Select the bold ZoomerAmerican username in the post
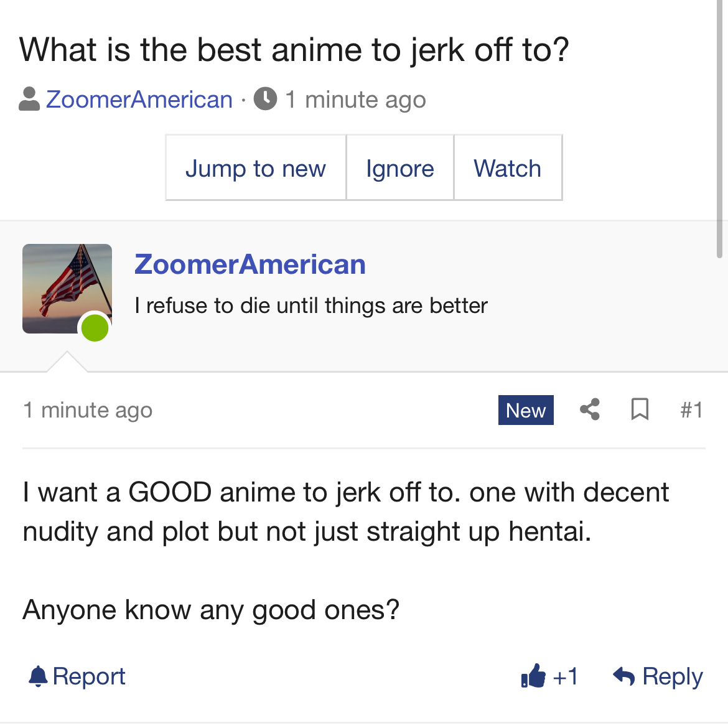 250,264
